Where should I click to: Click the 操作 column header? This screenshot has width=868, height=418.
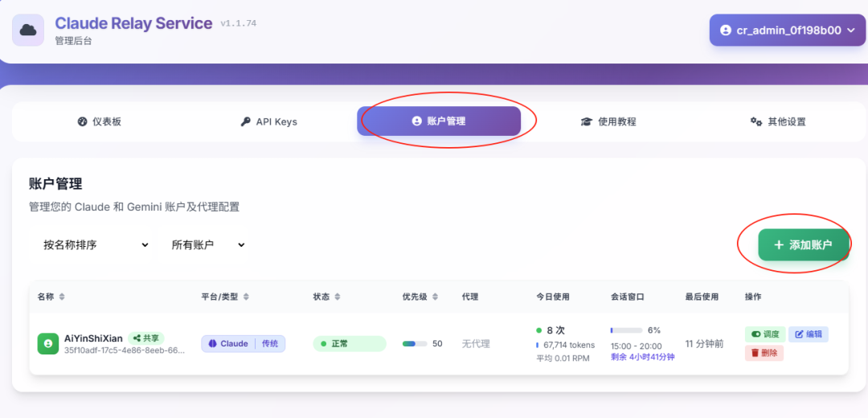pyautogui.click(x=753, y=297)
